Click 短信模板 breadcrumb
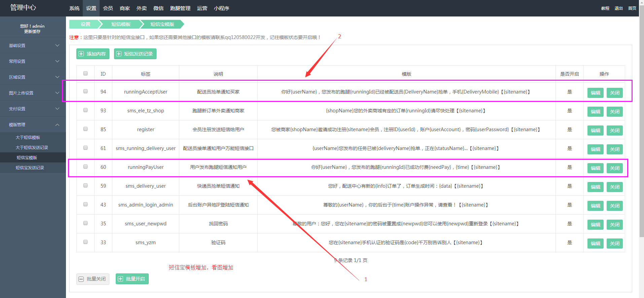Image resolution: width=644 pixels, height=298 pixels. point(121,24)
